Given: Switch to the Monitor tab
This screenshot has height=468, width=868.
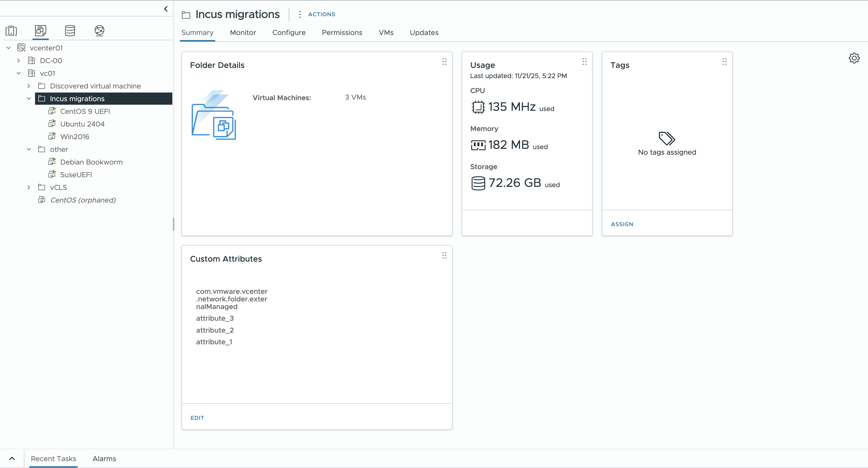Looking at the screenshot, I should [243, 32].
